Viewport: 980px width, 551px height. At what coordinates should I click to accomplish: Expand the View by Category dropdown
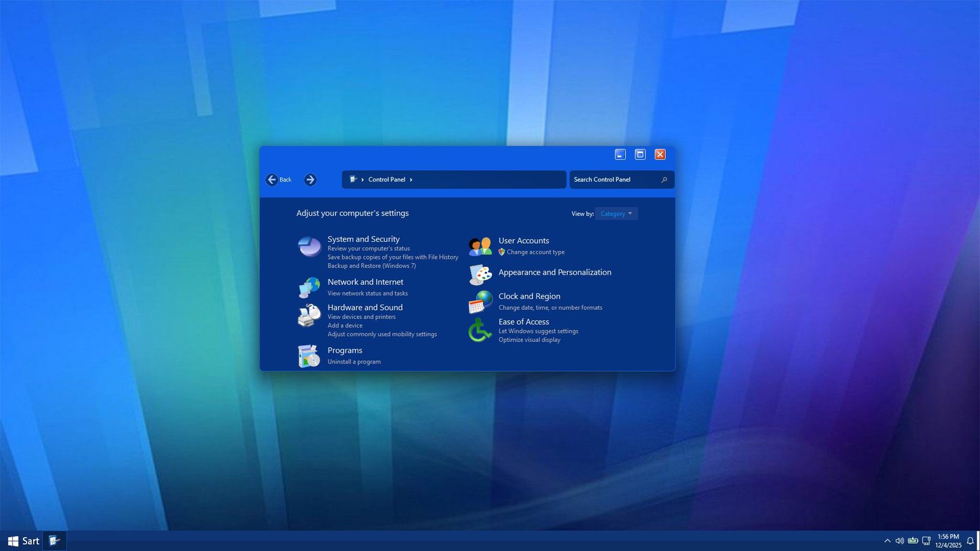point(616,214)
